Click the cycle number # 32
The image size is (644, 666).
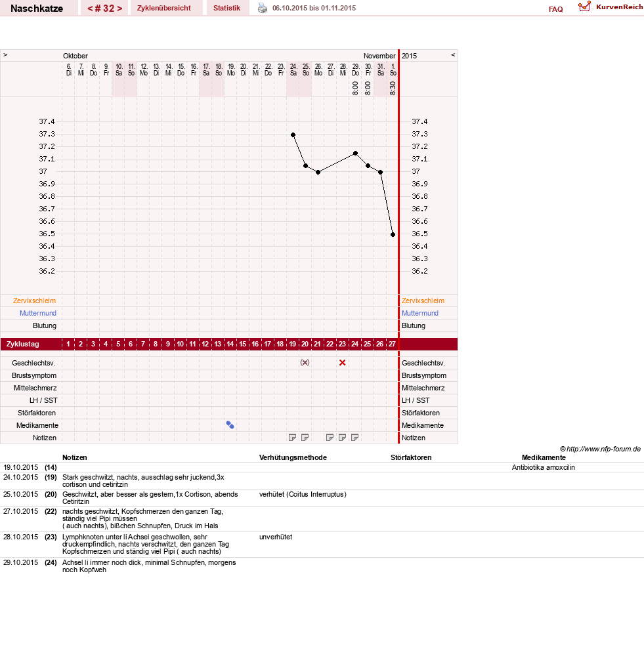[104, 9]
